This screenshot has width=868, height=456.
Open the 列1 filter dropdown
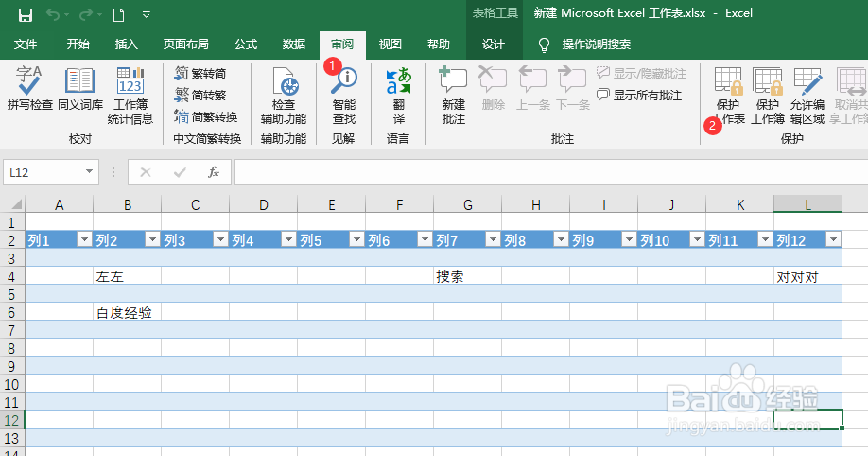pos(85,239)
